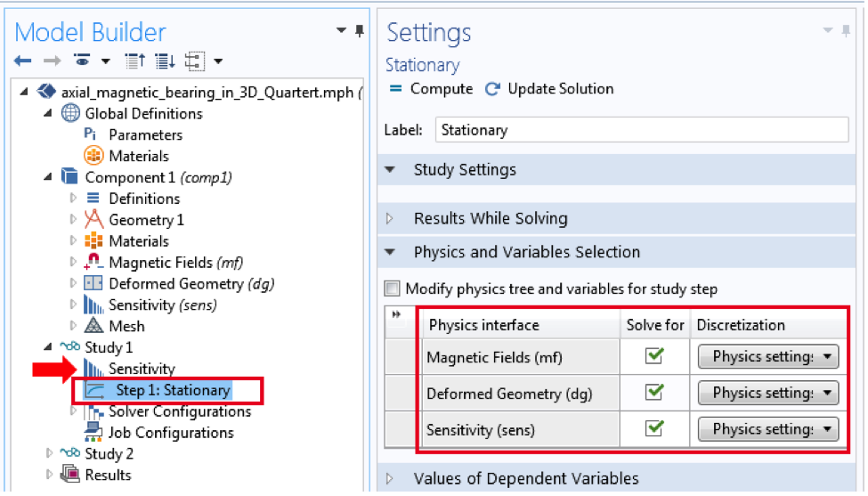868x496 pixels.
Task: Click the Physics interface column header
Action: (521, 325)
